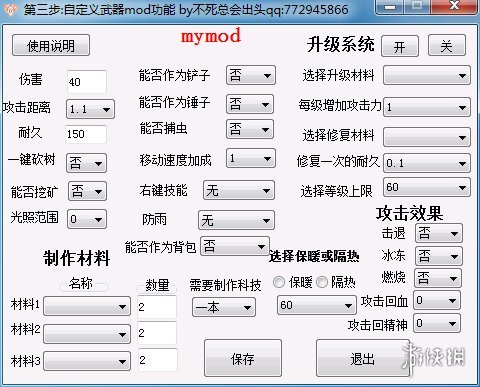
Task: Select the 隔热 radio button
Action: pyautogui.click(x=322, y=282)
